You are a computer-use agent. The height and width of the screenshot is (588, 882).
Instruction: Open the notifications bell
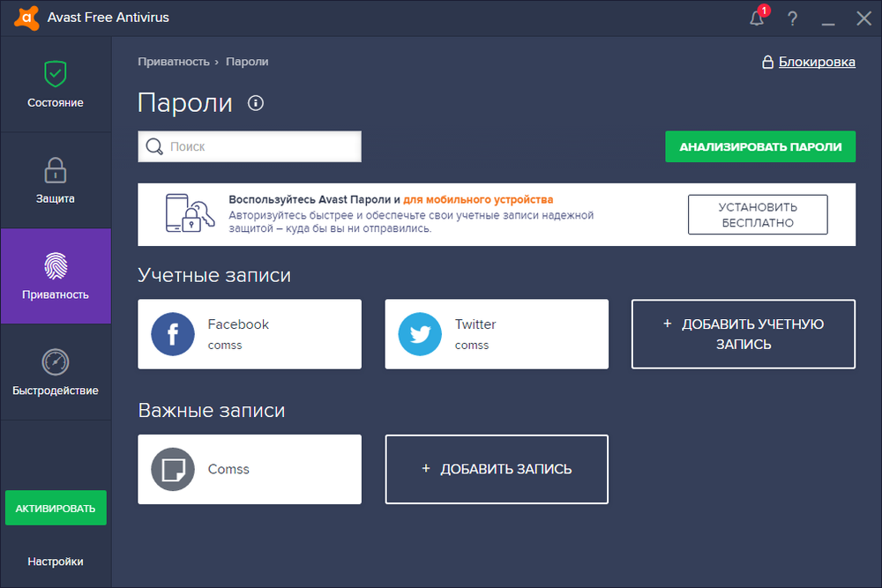click(757, 19)
